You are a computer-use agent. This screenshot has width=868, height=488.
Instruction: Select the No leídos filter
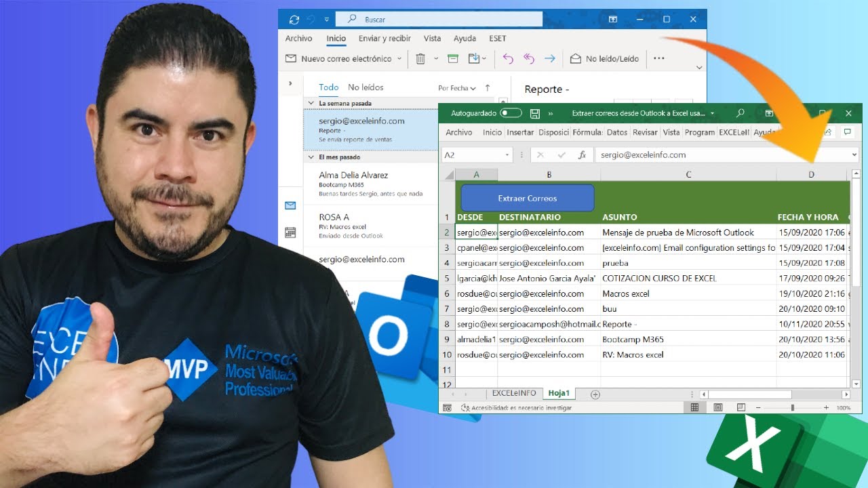click(366, 87)
